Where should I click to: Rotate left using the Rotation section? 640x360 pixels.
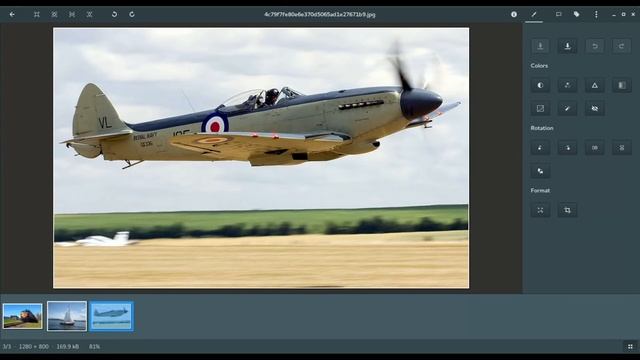point(540,148)
